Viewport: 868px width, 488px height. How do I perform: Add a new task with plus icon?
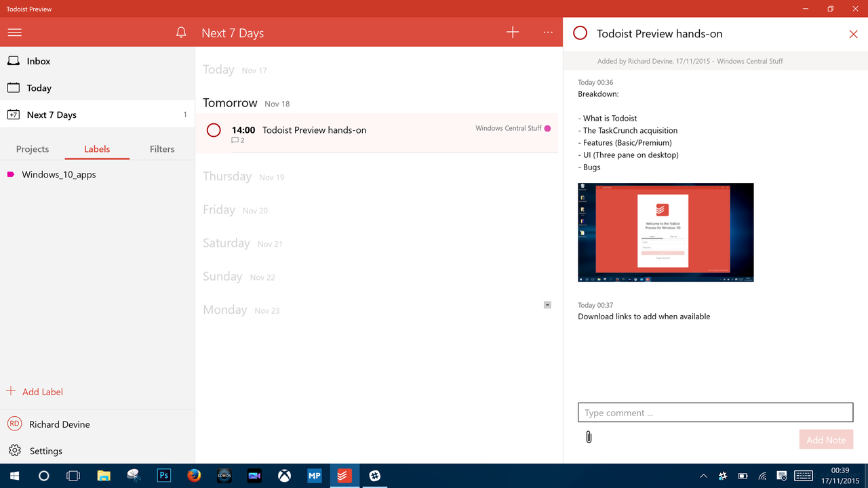(513, 32)
